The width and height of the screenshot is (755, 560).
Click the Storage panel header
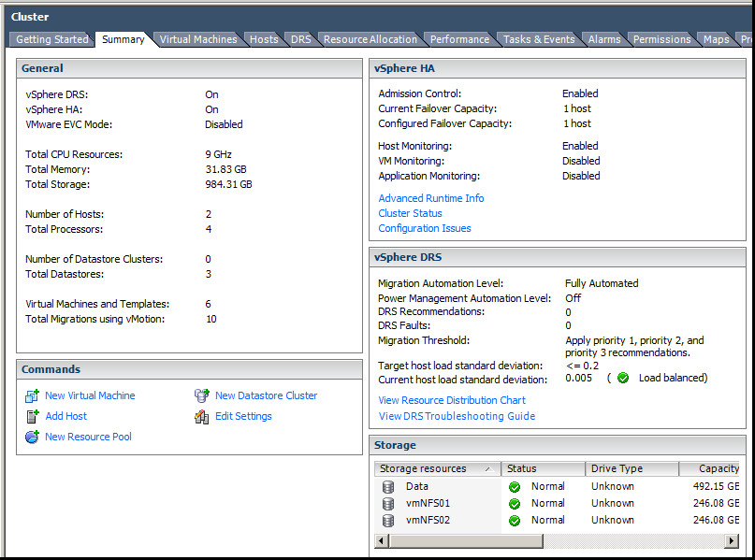(558, 446)
